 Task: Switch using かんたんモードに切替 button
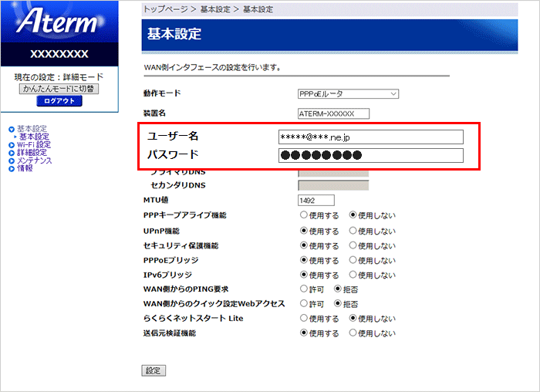tap(59, 89)
